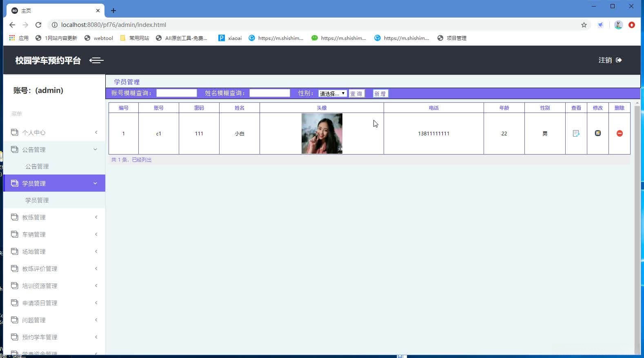Click the 场地管理 menu icon
Image resolution: width=644 pixels, height=358 pixels.
coord(15,251)
